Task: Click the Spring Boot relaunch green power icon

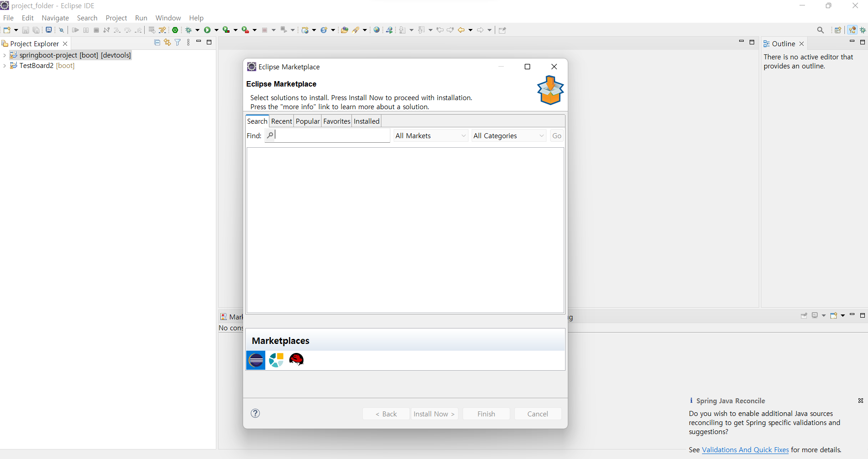Action: pos(175,30)
